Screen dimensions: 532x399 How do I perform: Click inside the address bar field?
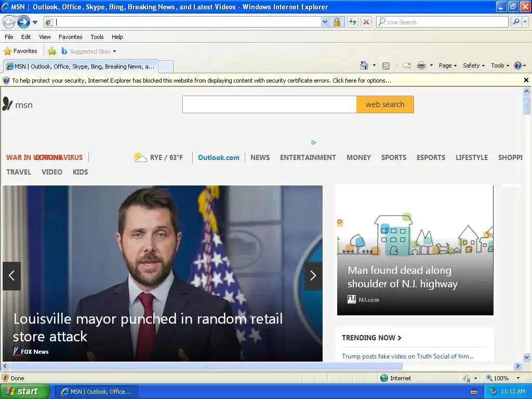(187, 22)
